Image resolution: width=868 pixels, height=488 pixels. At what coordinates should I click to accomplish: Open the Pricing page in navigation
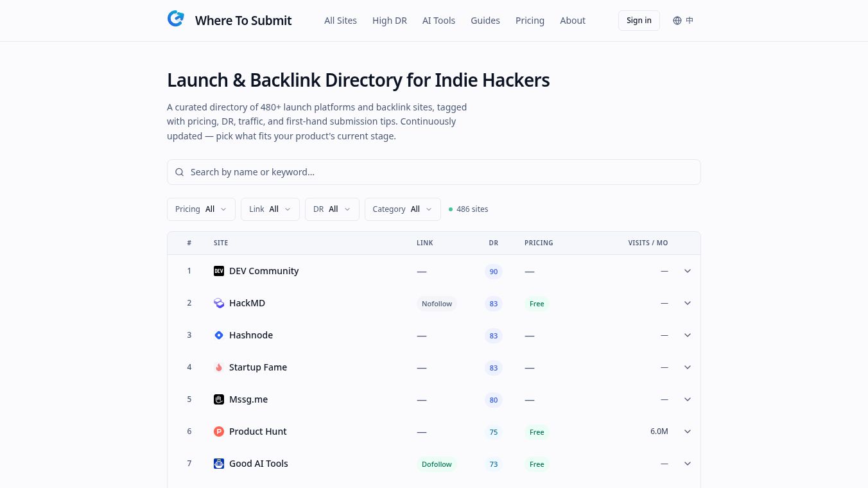[x=530, y=21]
